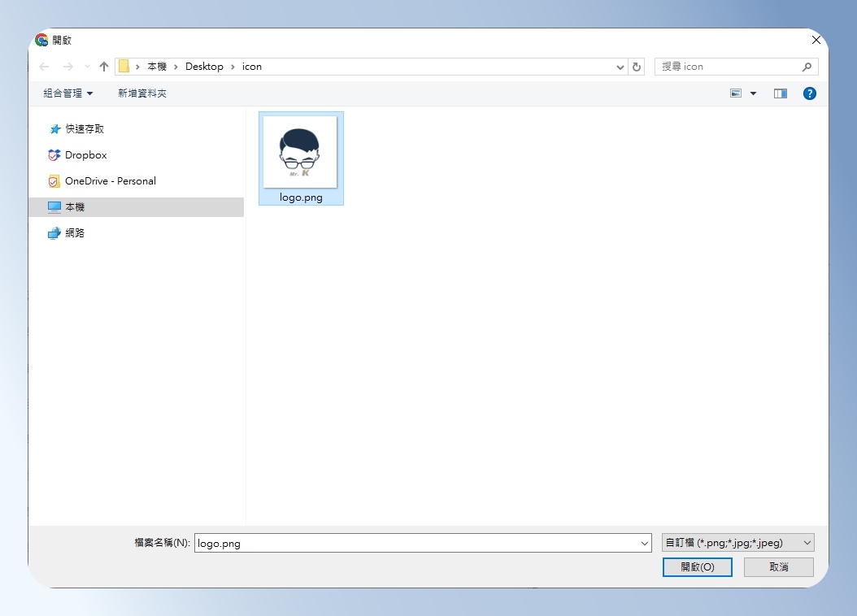The width and height of the screenshot is (857, 616).
Task: Select the logo.png thumbnail
Action: pos(300,152)
